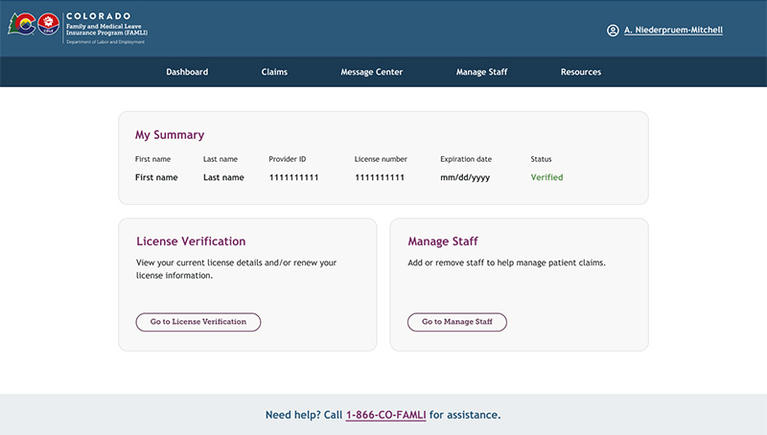
Task: Open the Message Center menu item
Action: click(371, 72)
